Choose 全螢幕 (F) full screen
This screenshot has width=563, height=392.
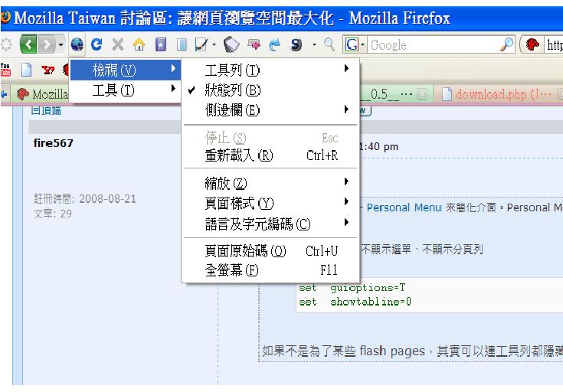click(x=270, y=270)
